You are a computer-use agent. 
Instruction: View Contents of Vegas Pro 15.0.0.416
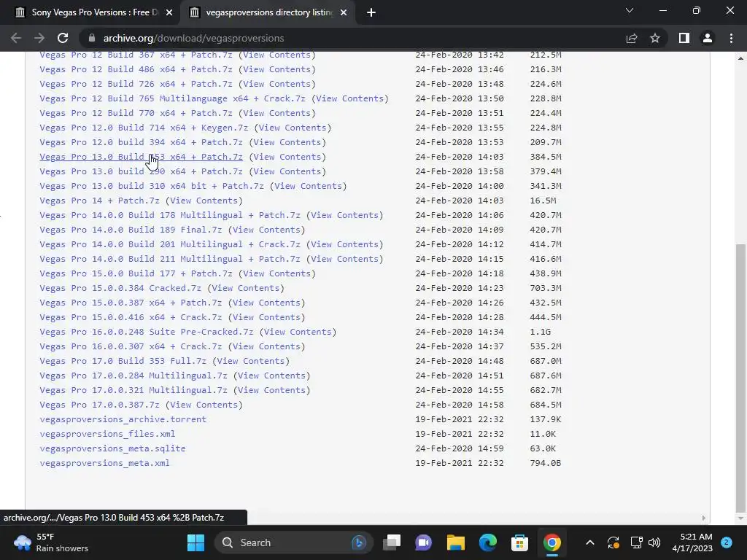click(266, 317)
